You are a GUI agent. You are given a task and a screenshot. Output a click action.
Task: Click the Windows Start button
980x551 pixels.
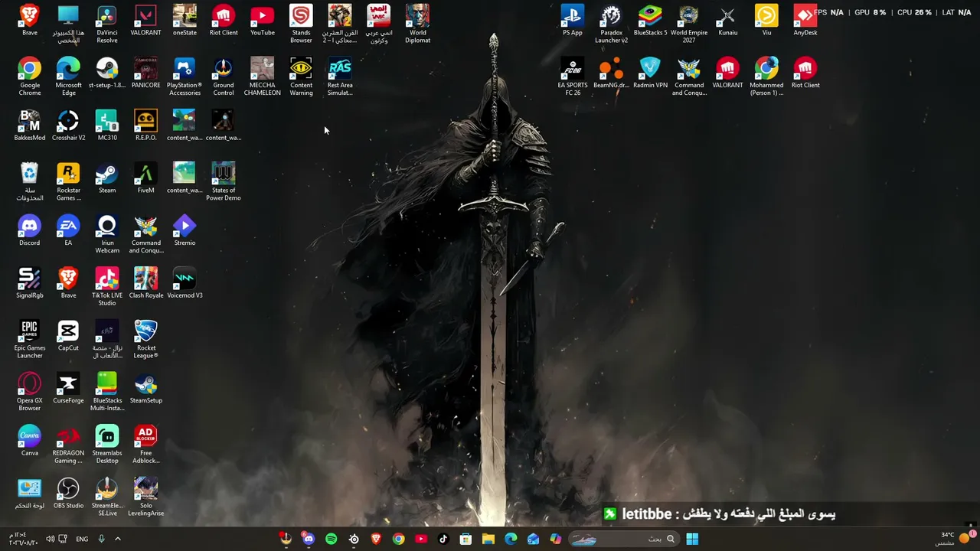pos(692,539)
